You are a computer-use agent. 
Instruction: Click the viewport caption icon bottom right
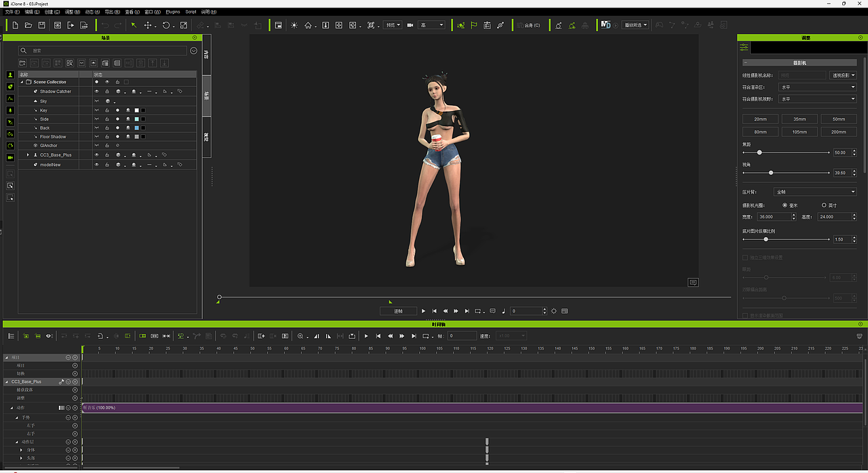coord(692,282)
